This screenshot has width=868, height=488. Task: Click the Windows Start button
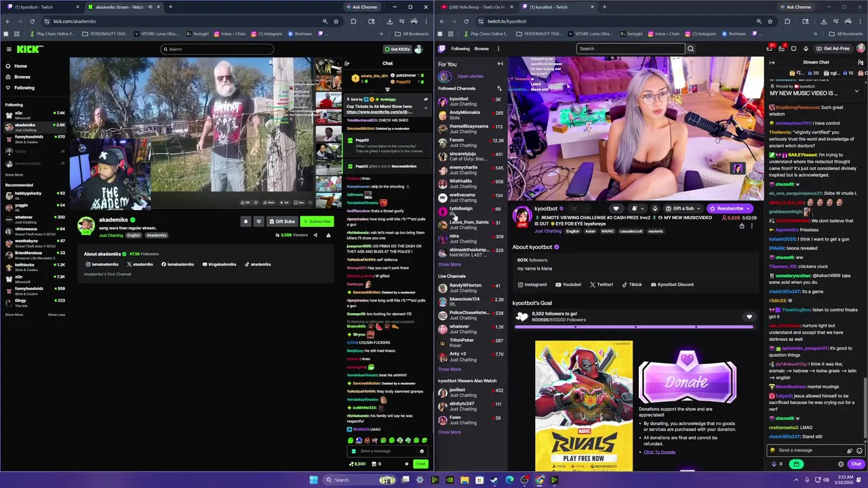tap(313, 480)
